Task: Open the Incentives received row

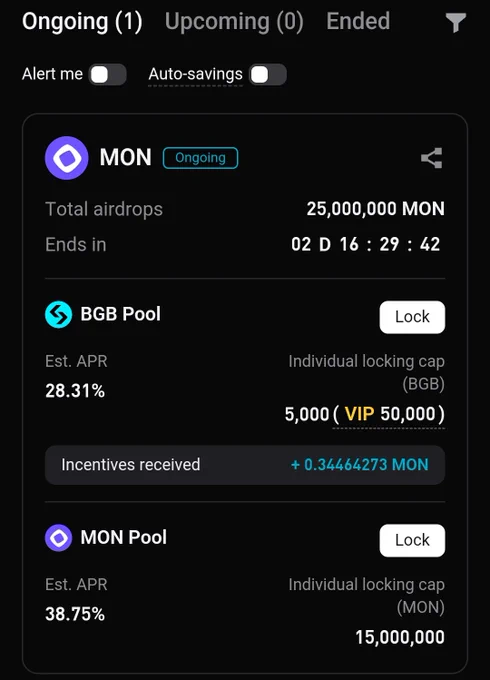Action: [x=245, y=465]
